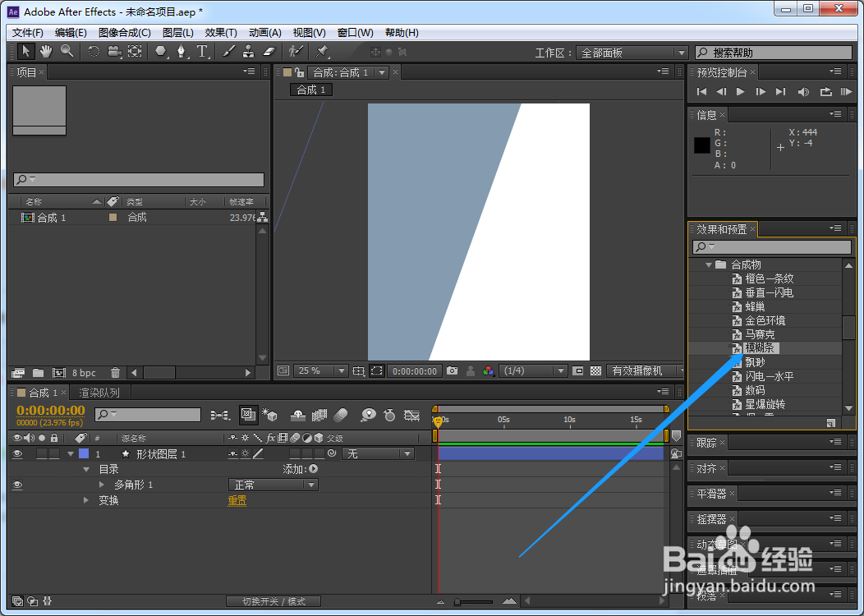
Task: Jump to last frame in preview
Action: [781, 91]
